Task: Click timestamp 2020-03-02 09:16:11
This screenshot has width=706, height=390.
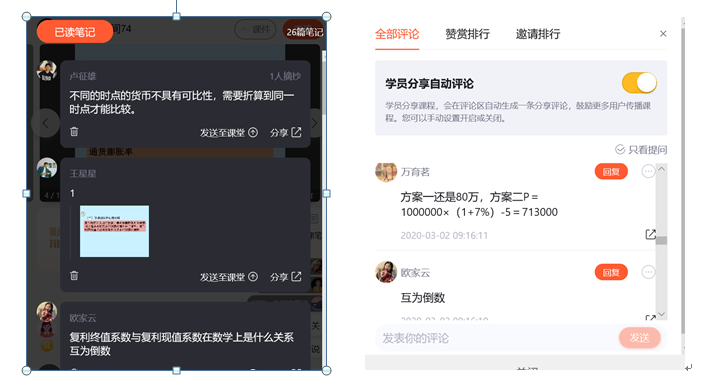Action: [444, 236]
